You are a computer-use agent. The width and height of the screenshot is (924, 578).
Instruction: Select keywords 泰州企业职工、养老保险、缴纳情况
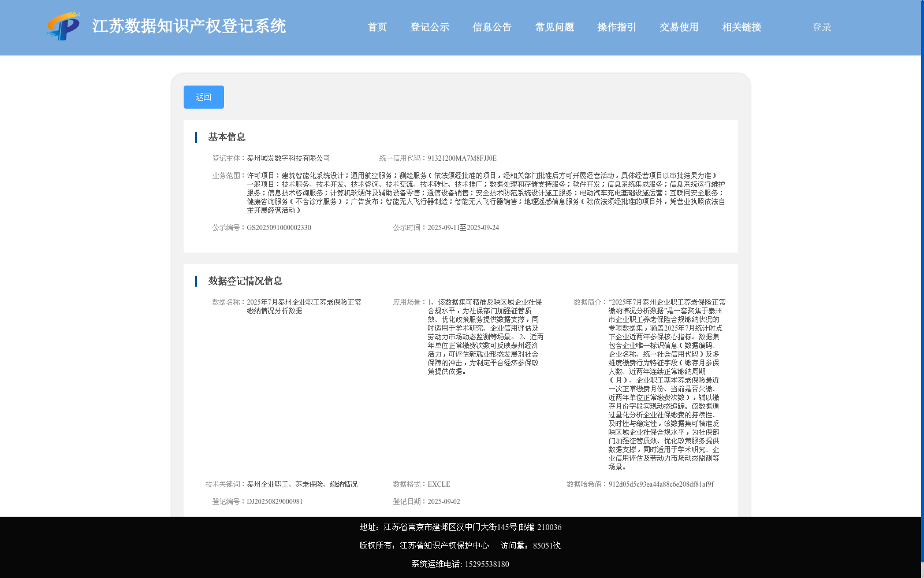click(302, 484)
